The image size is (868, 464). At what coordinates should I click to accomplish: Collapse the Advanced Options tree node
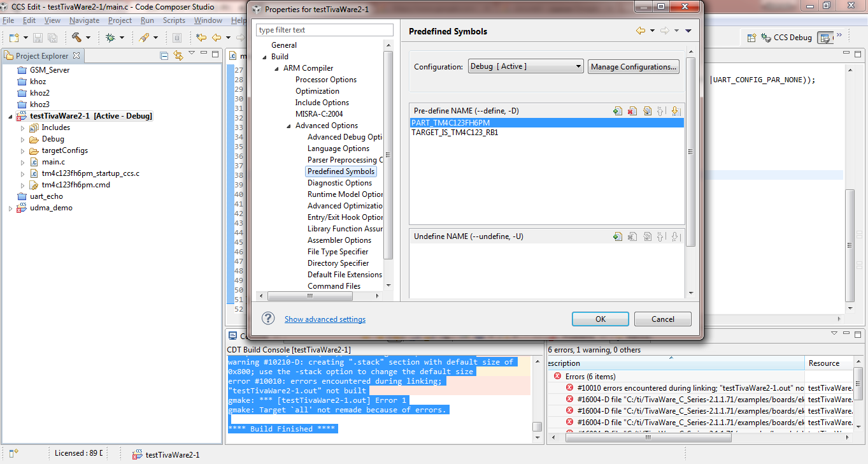[x=289, y=126]
